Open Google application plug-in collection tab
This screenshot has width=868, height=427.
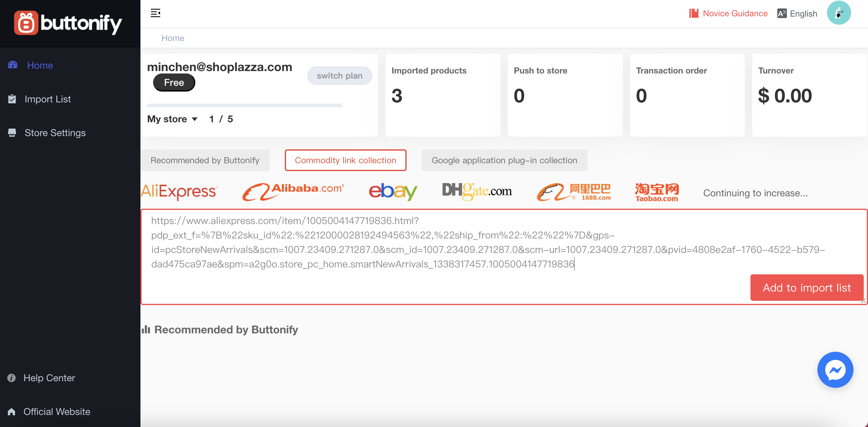[504, 160]
